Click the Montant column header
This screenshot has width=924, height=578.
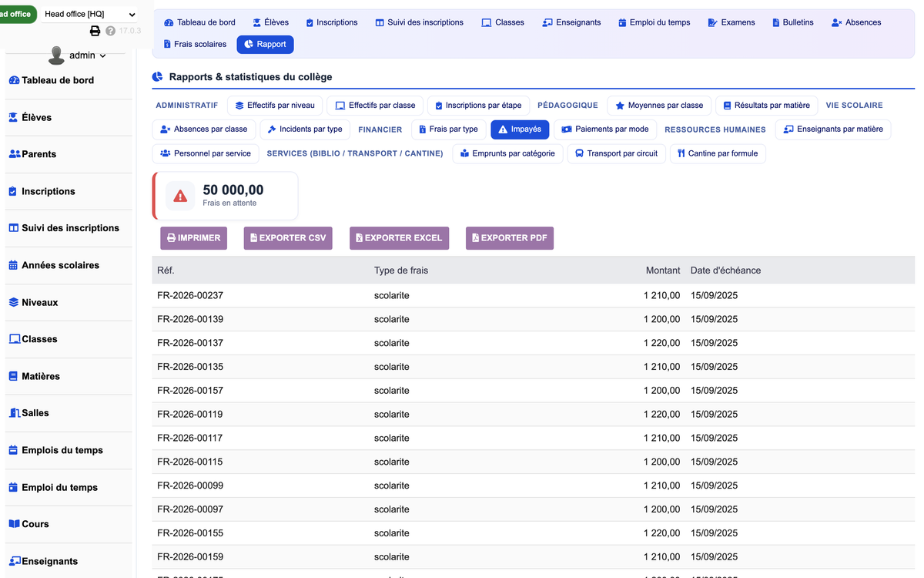pos(663,271)
